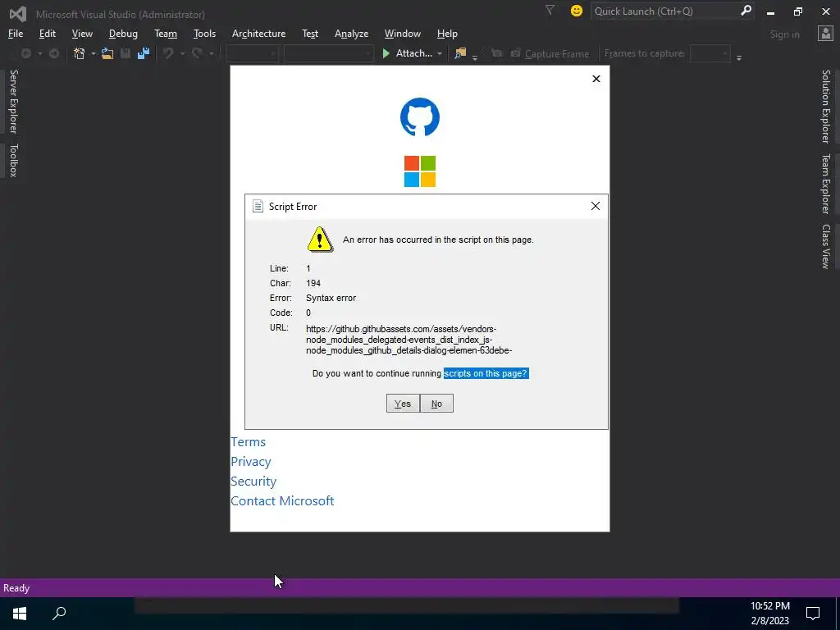Click the Visual Studio logo icon
840x630 pixels.
coord(18,14)
